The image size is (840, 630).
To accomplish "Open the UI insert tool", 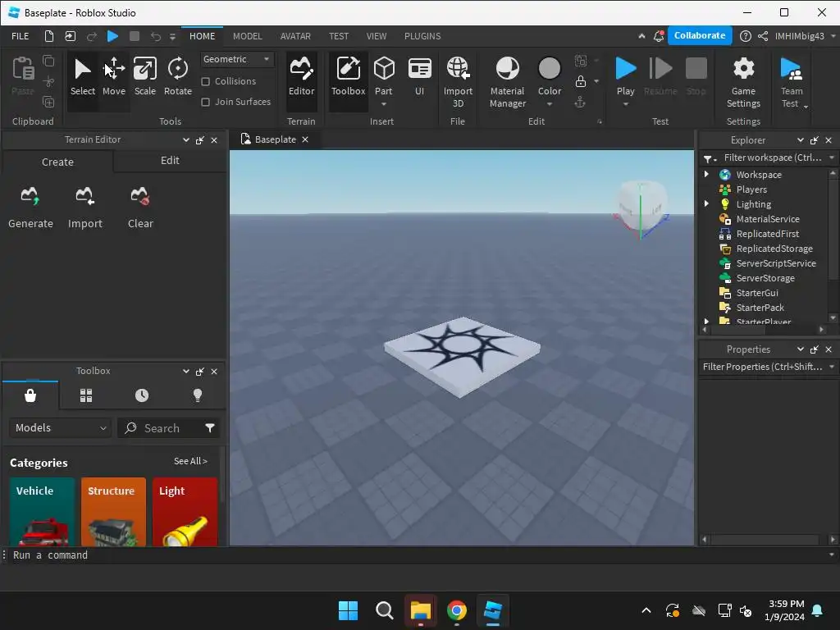I will 419,78.
